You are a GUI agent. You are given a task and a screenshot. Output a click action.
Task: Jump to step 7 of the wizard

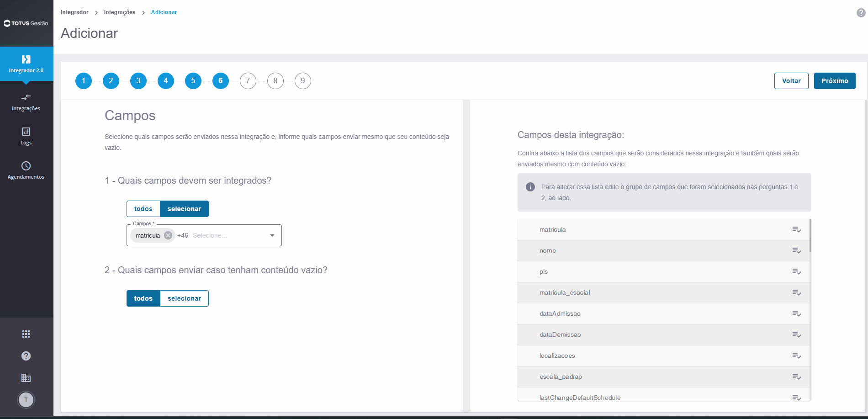[x=248, y=81]
